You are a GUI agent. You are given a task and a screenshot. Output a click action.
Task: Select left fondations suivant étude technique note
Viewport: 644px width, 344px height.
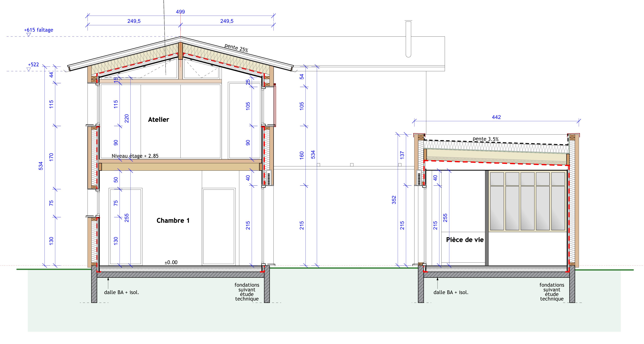point(247,292)
